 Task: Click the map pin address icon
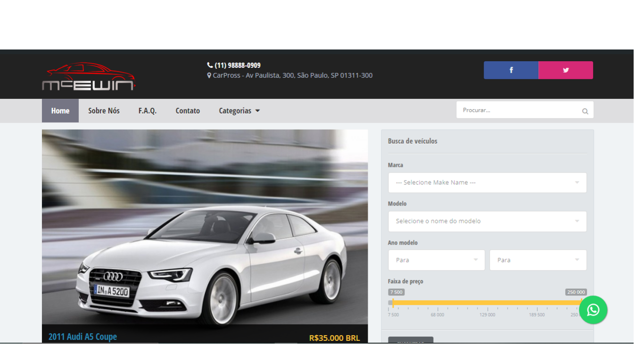click(x=209, y=75)
